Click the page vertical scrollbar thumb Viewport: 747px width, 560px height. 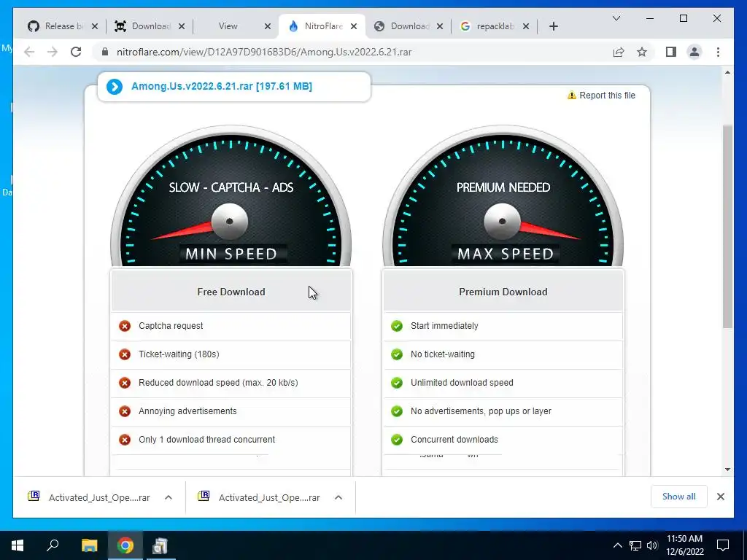(x=727, y=226)
